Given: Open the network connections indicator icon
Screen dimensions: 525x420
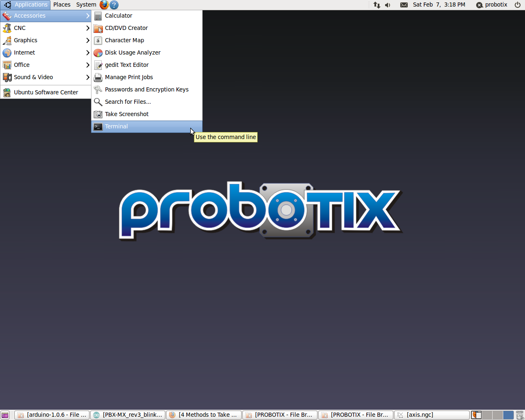Looking at the screenshot, I should point(377,5).
